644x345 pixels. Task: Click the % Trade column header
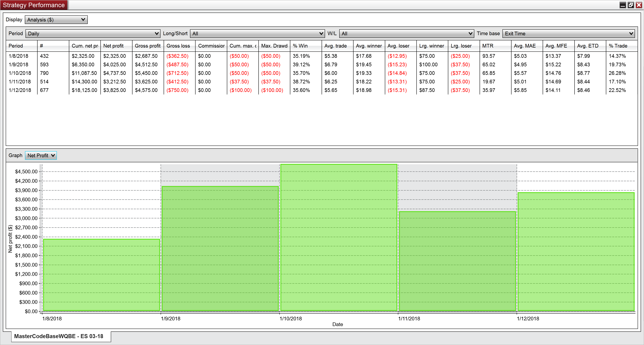(622, 46)
